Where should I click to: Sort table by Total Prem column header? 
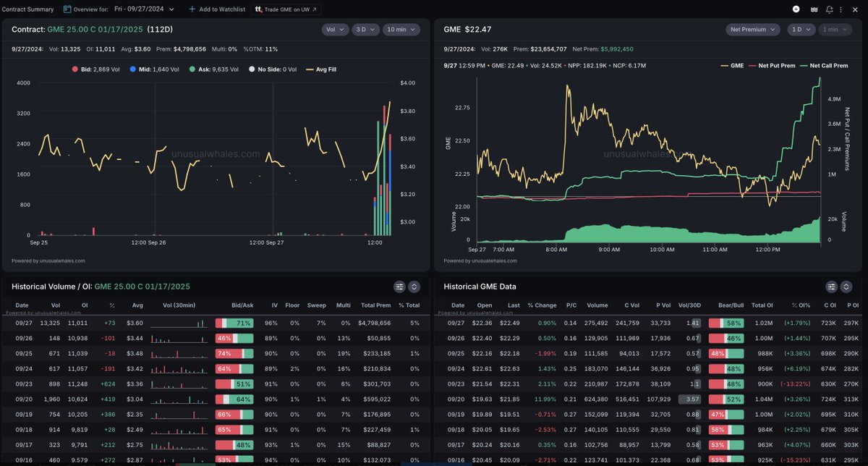tap(375, 305)
